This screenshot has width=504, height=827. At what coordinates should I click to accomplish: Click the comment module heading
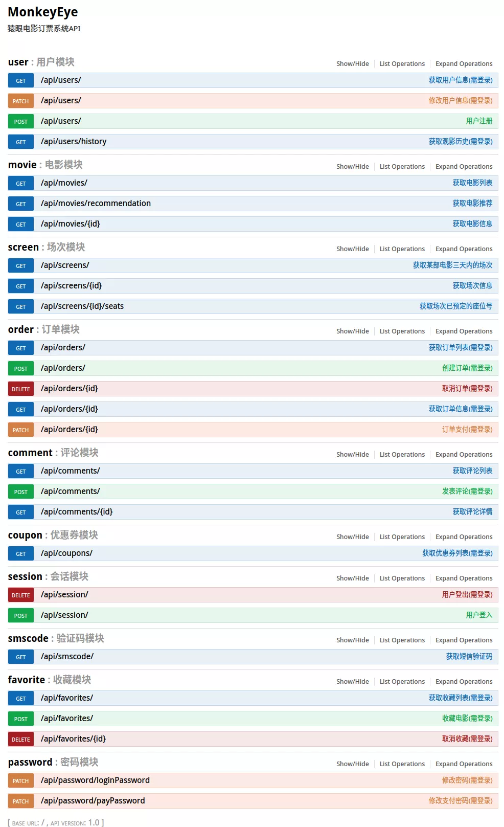tap(53, 453)
